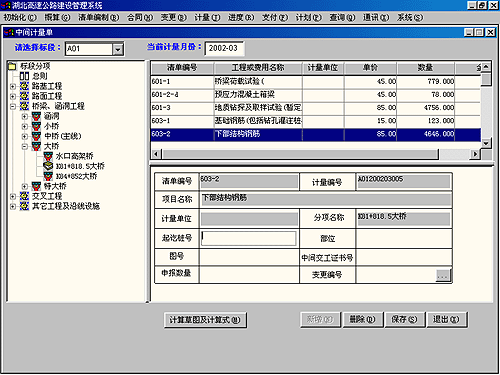
Task: Click the 中间交工证书号 input field
Action: tap(404, 257)
